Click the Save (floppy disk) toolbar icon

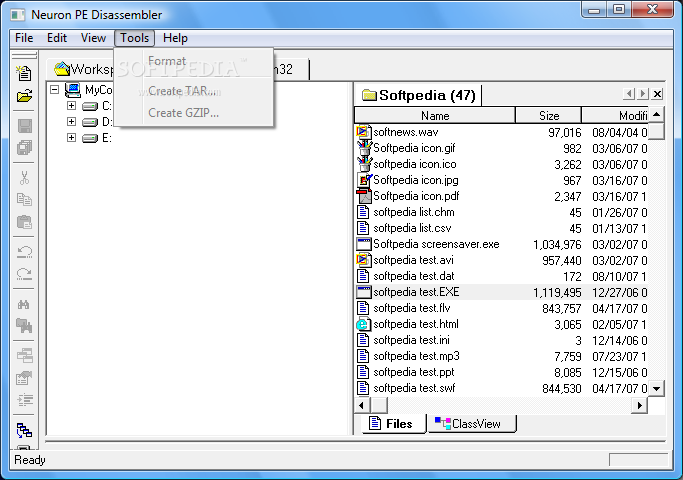[x=24, y=126]
